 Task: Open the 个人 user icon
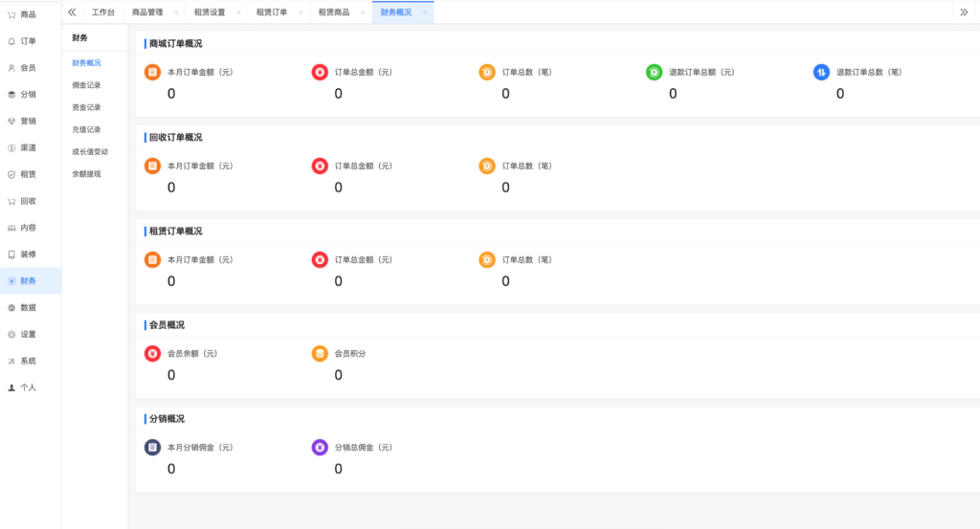tap(11, 387)
